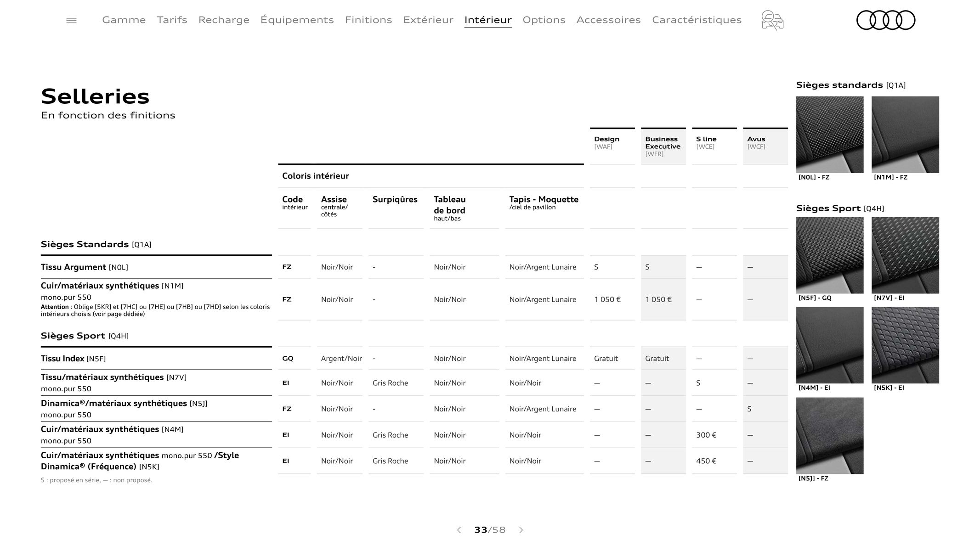The width and height of the screenshot is (980, 551).
Task: Go to previous page arrow
Action: [459, 530]
